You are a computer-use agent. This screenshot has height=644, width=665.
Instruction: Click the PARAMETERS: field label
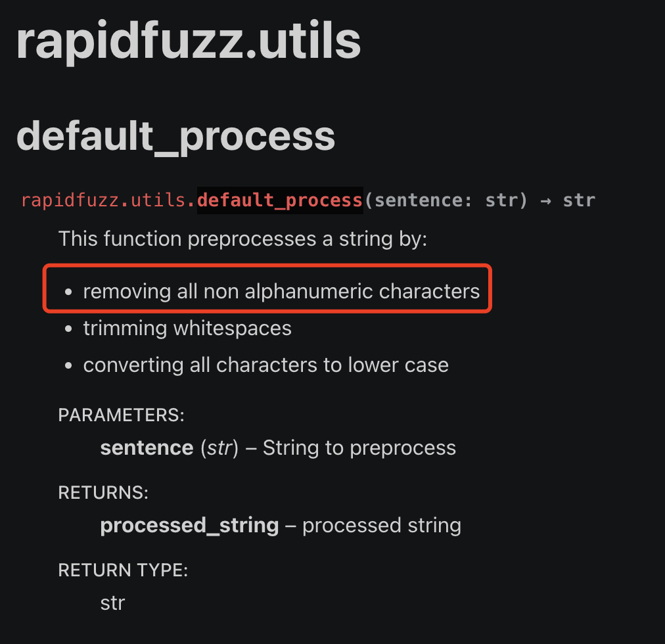click(x=121, y=415)
